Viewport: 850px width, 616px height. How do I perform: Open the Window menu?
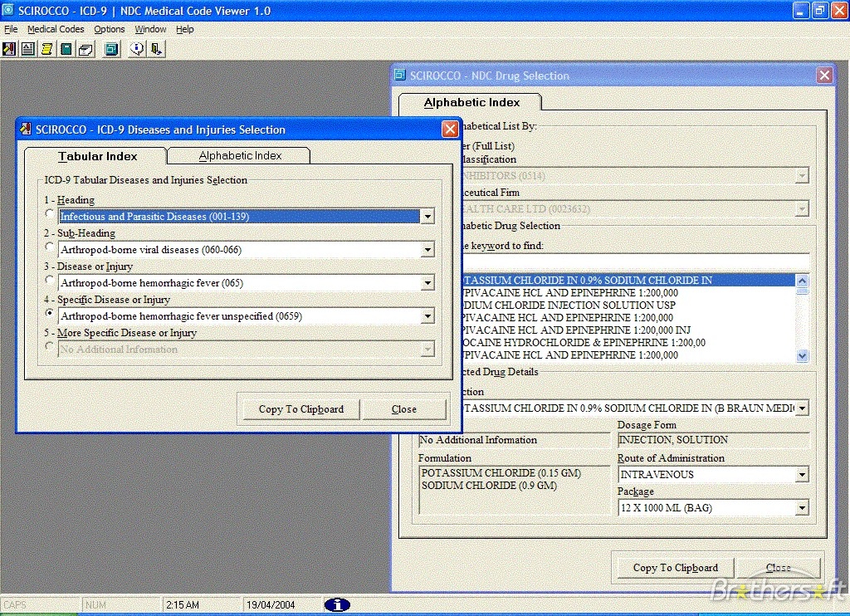(x=150, y=29)
